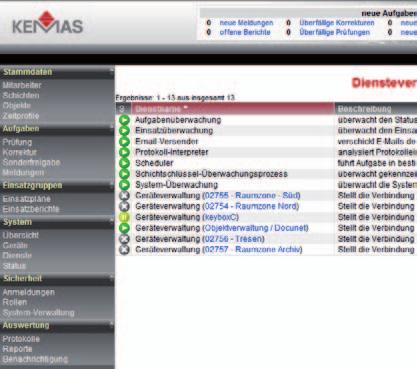Open Korrektur menu entry

[19, 152]
